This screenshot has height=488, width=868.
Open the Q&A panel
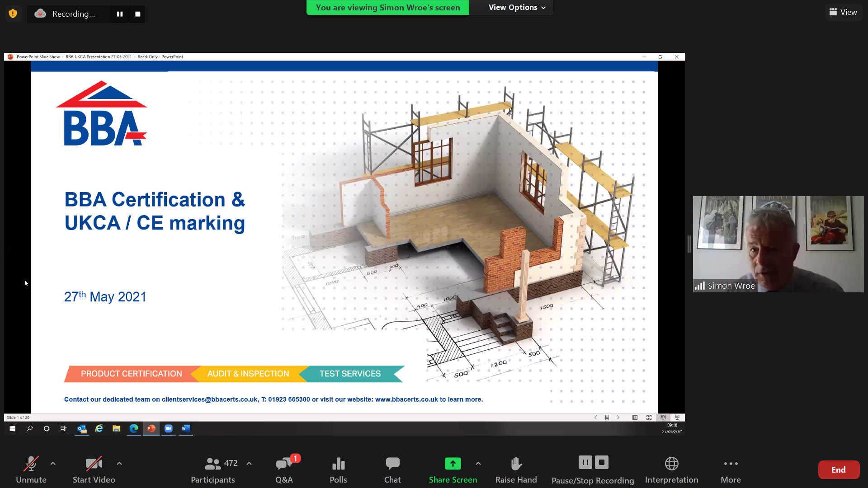pos(284,470)
